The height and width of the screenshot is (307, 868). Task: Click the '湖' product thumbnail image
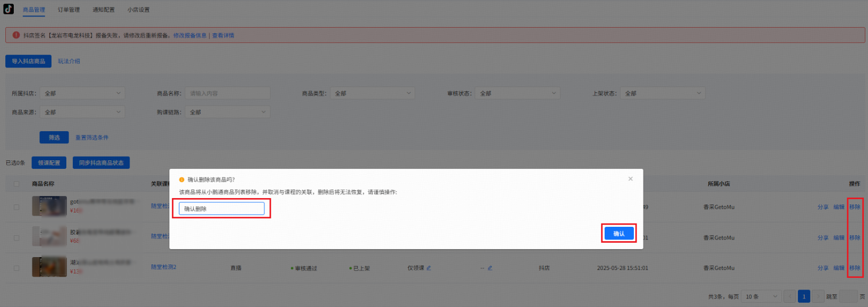49,267
